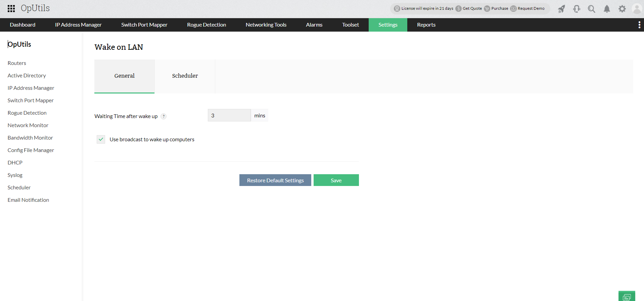
Task: Open the Reports menu
Action: pos(426,25)
